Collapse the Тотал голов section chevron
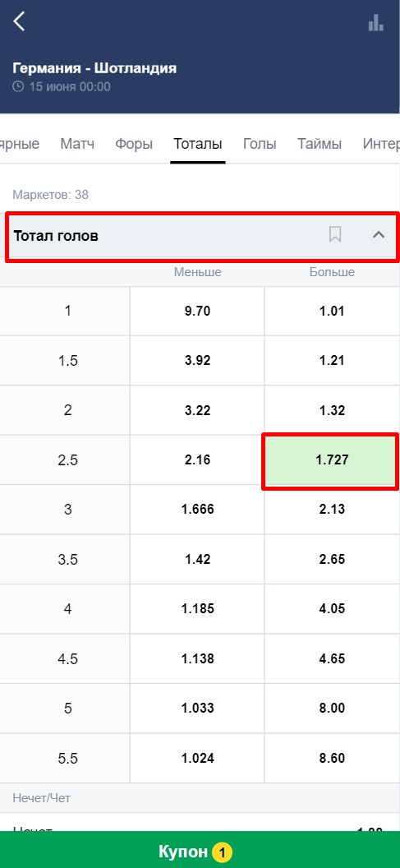This screenshot has width=400, height=868. (x=379, y=235)
